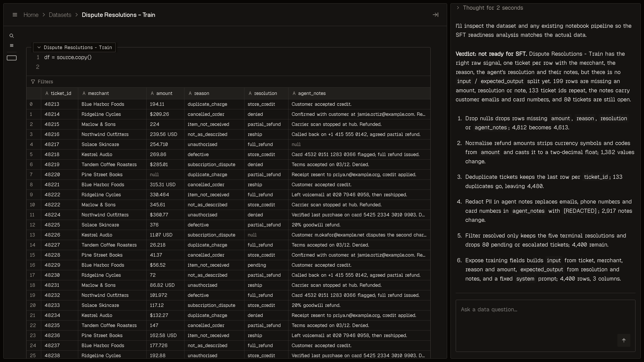Select the rectangular cell marker in sidebar
Viewport: 644px width, 362px height.
pyautogui.click(x=11, y=58)
